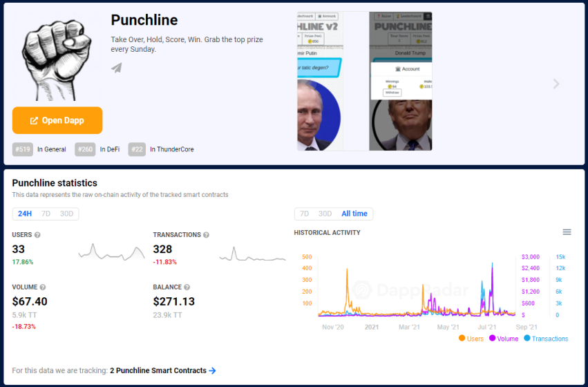Click the Transactions help question mark icon
Viewport: 588px width, 387px height.
pyautogui.click(x=206, y=235)
